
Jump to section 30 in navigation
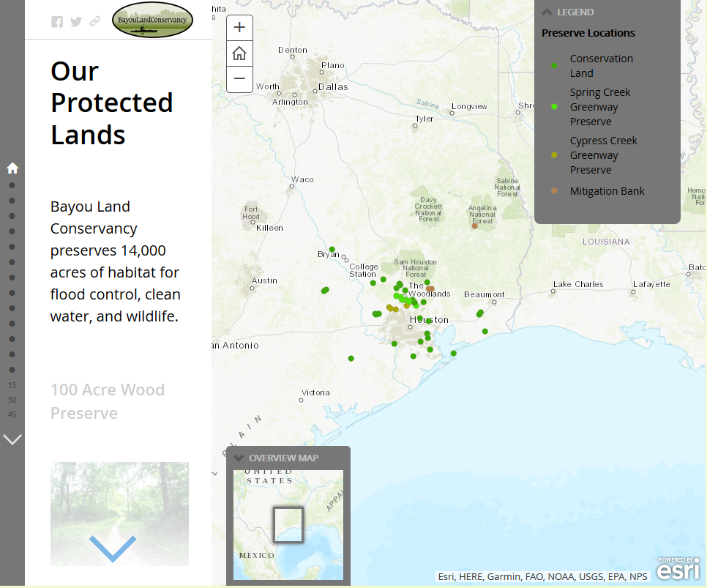(12, 400)
